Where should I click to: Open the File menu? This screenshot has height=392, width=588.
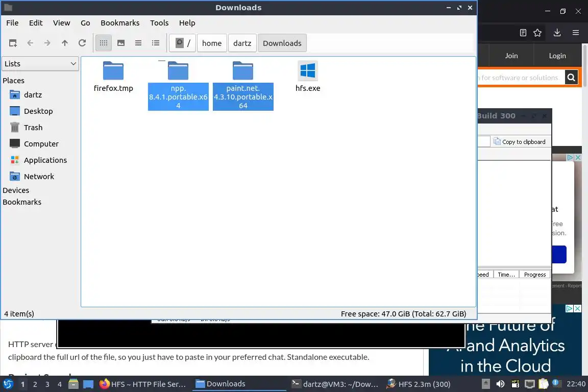(x=12, y=23)
